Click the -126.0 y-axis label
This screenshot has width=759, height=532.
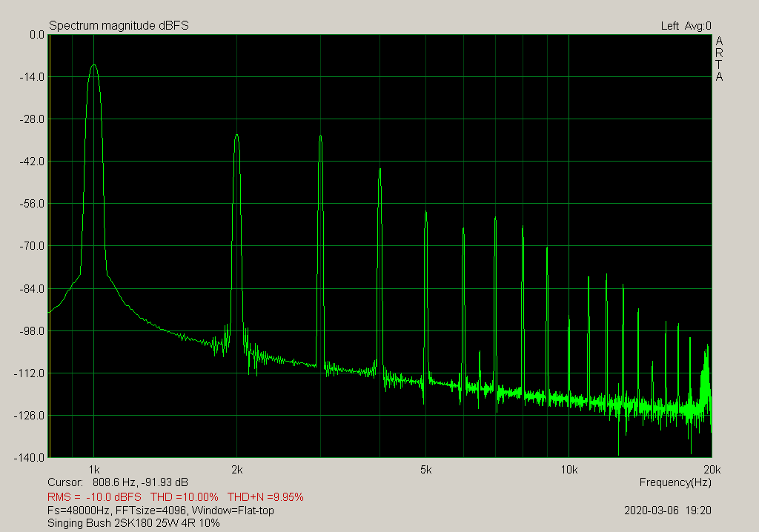[x=30, y=416]
